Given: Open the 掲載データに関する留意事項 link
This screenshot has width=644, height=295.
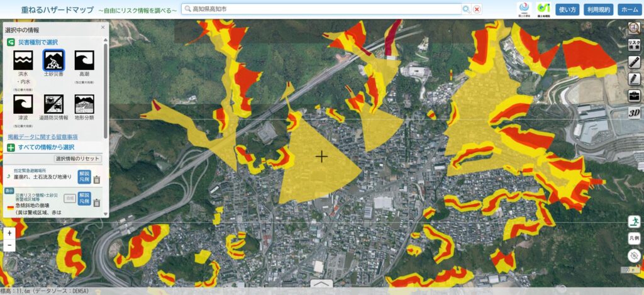Looking at the screenshot, I should point(43,136).
